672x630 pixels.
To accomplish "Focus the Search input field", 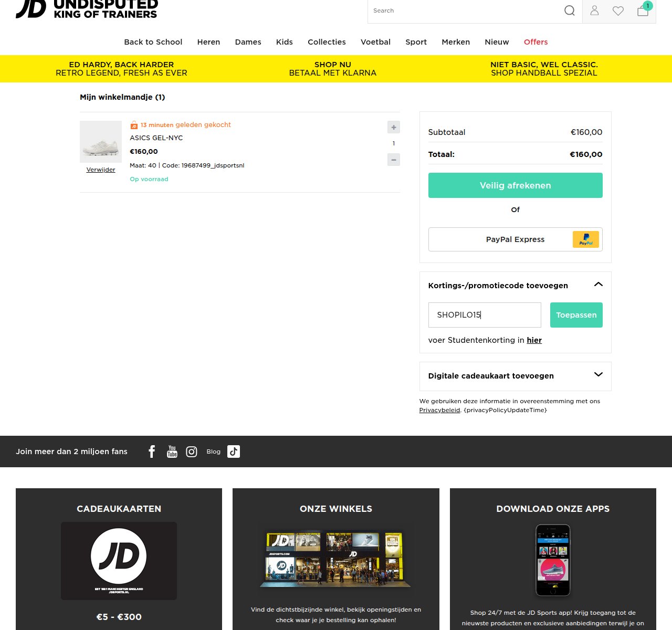I will coord(465,10).
